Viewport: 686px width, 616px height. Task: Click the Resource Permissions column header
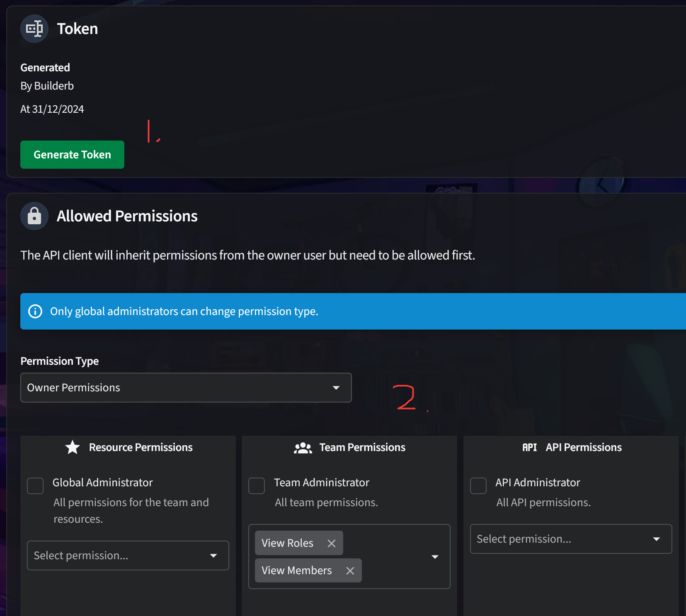141,447
